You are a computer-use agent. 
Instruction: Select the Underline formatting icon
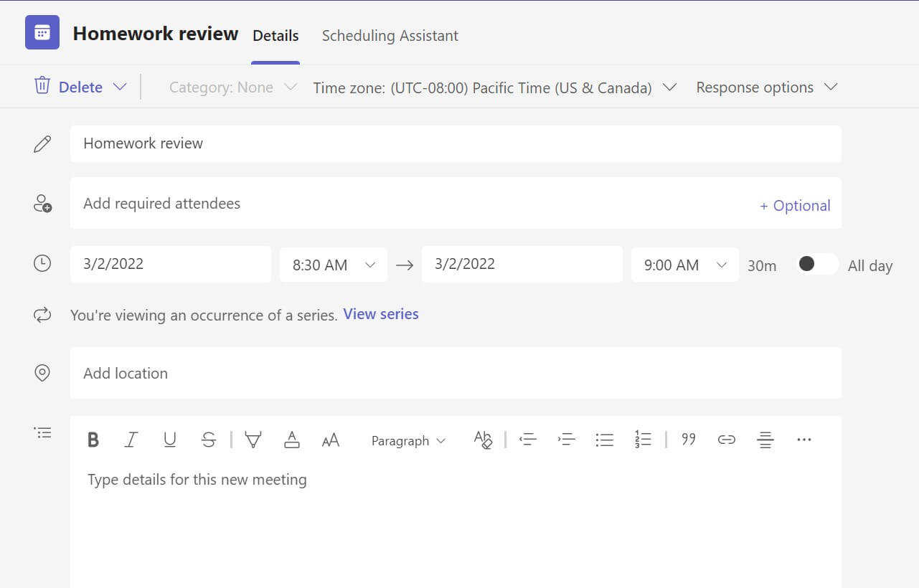pyautogui.click(x=170, y=440)
